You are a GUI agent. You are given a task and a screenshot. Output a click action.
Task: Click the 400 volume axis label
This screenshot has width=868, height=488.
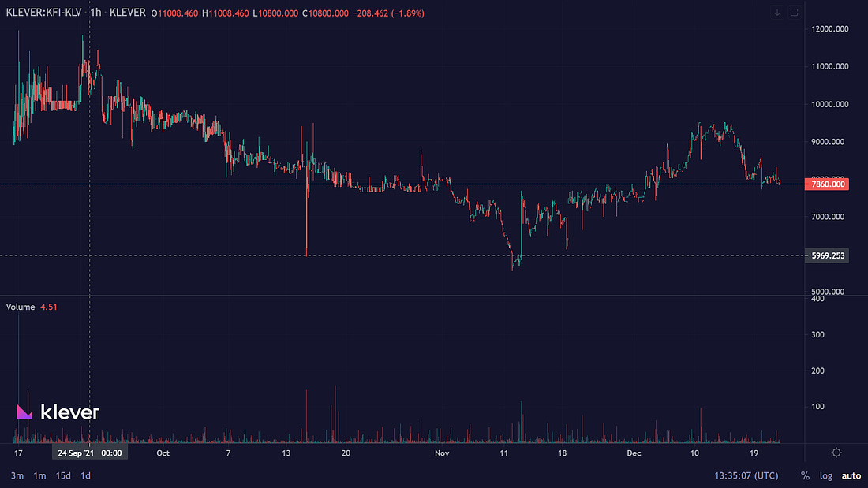pyautogui.click(x=817, y=300)
